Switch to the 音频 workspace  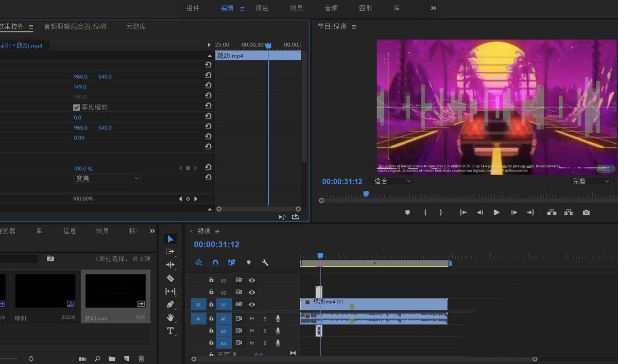pos(331,8)
